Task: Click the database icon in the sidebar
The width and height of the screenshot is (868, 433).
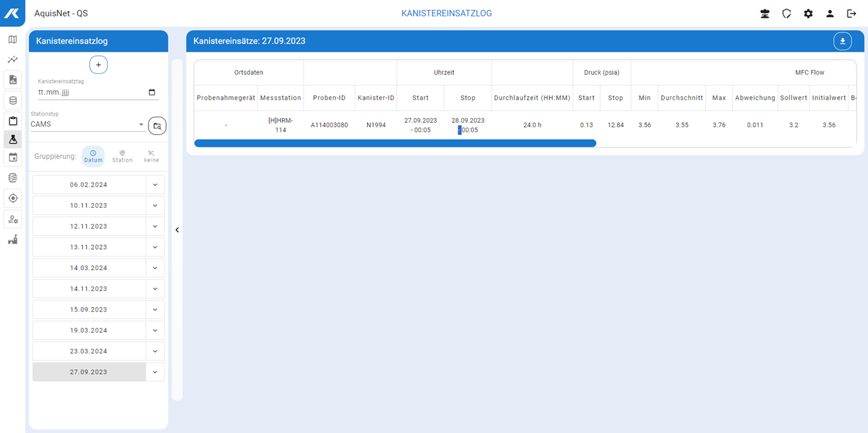Action: [x=12, y=101]
